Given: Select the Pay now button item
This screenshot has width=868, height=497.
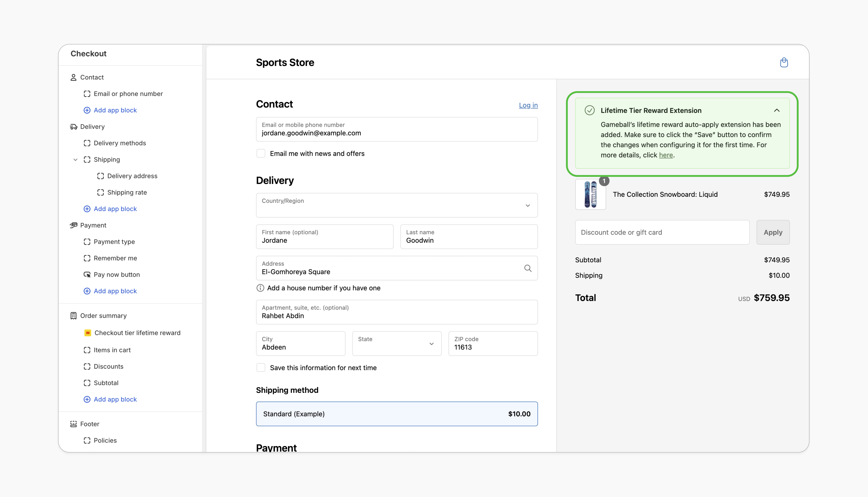Looking at the screenshot, I should [117, 274].
